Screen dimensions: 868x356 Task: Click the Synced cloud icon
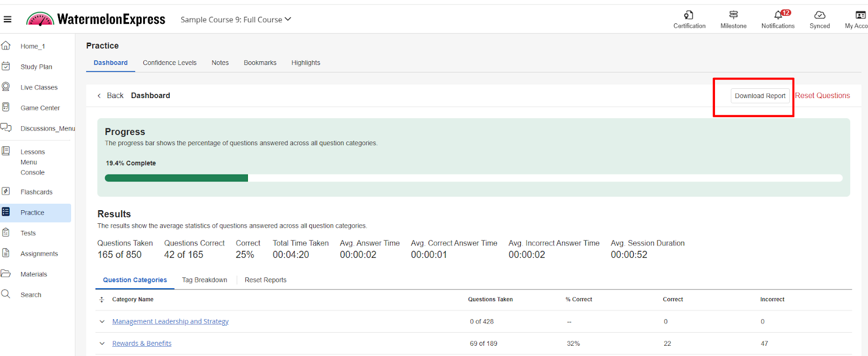820,15
